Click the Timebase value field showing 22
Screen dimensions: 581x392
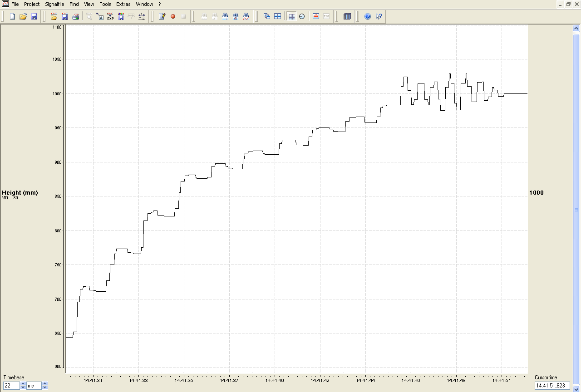11,386
